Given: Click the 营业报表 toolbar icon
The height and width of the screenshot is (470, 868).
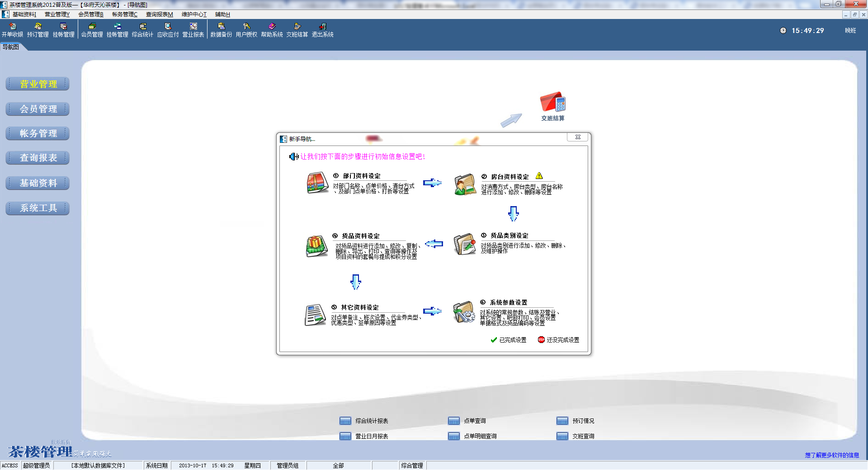Looking at the screenshot, I should (x=193, y=30).
